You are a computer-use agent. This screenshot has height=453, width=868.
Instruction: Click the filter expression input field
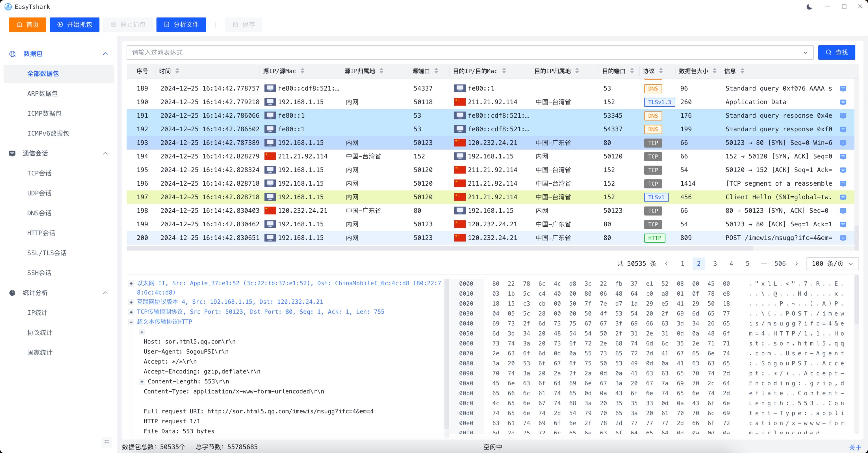404,52
